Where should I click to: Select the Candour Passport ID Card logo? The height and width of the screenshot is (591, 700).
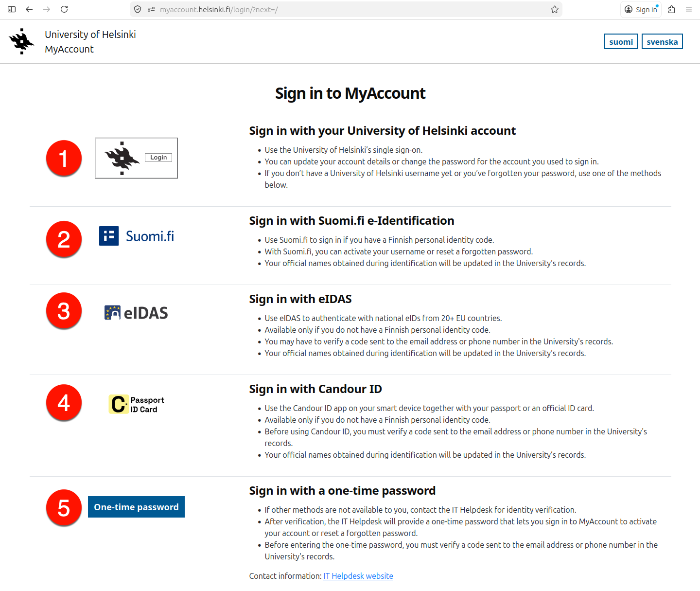136,404
